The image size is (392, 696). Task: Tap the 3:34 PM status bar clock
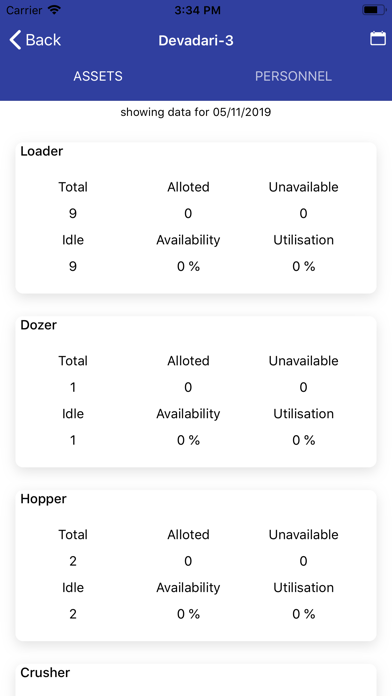[x=196, y=10]
